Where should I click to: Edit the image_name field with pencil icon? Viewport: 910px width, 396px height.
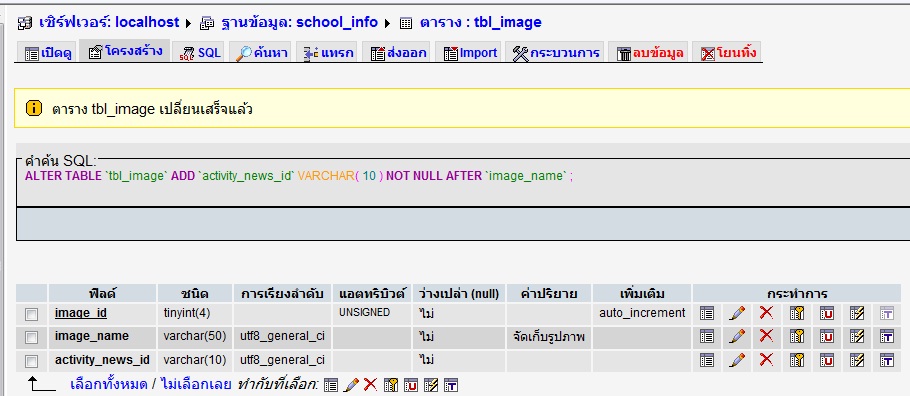click(x=736, y=336)
